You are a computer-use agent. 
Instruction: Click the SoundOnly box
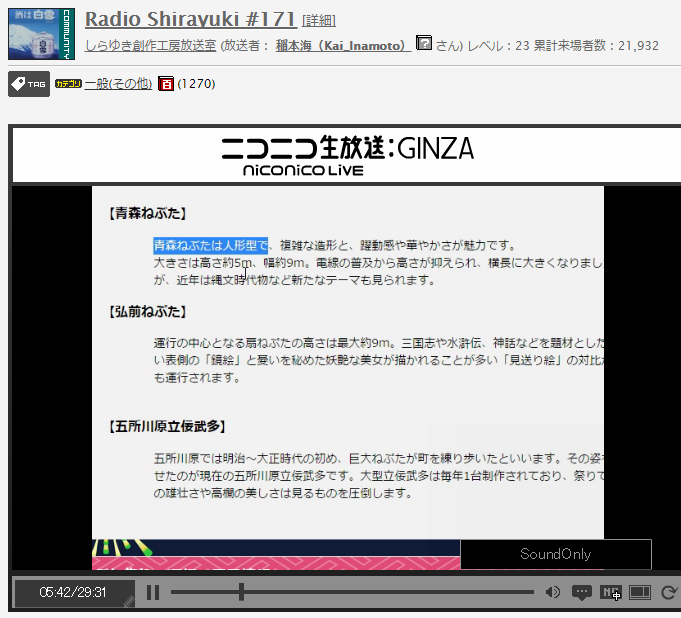point(556,554)
